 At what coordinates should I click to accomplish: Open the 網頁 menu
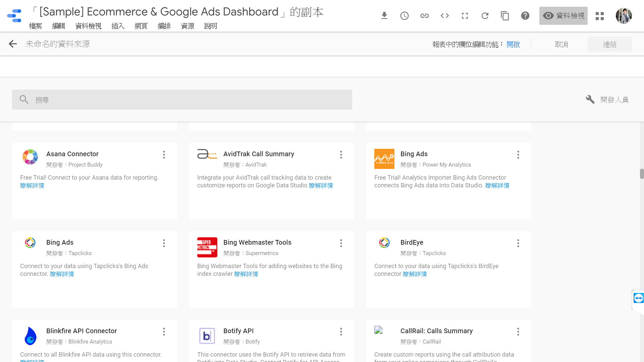[x=141, y=26]
